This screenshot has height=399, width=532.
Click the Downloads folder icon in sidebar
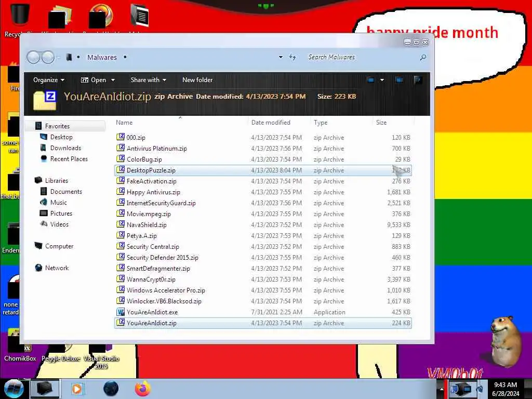pos(44,148)
